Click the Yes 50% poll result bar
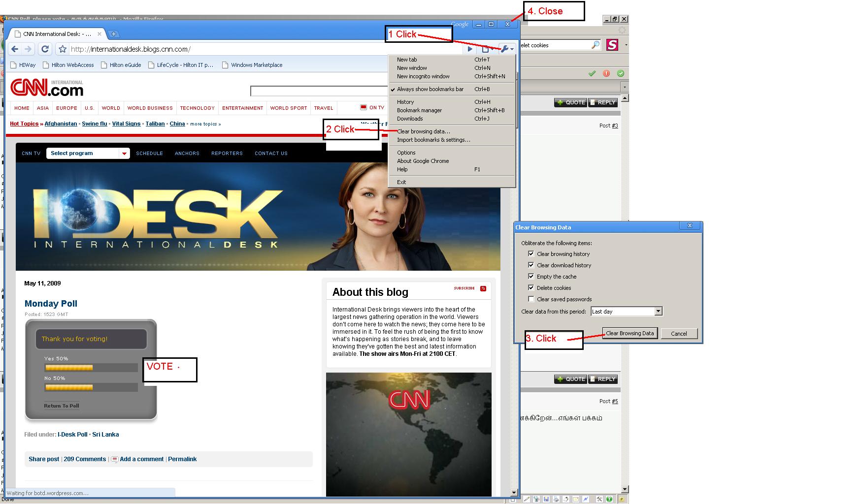862x504 pixels. 69,368
